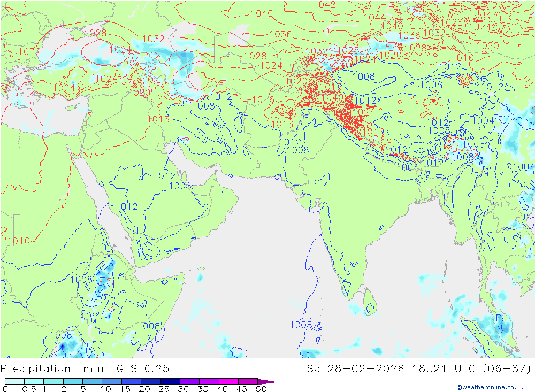
Task: Pick the 45–50 mm legend swatch
Action: pos(248,381)
